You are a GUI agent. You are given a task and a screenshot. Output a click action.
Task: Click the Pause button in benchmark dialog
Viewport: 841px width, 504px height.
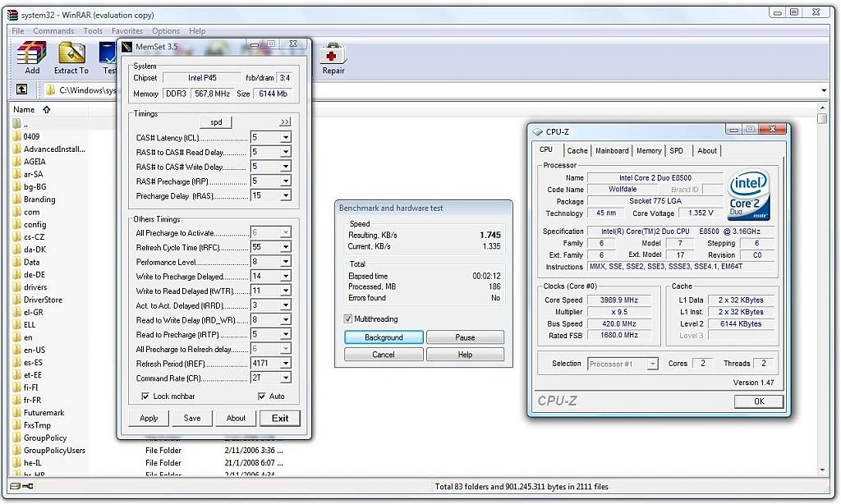(x=465, y=337)
